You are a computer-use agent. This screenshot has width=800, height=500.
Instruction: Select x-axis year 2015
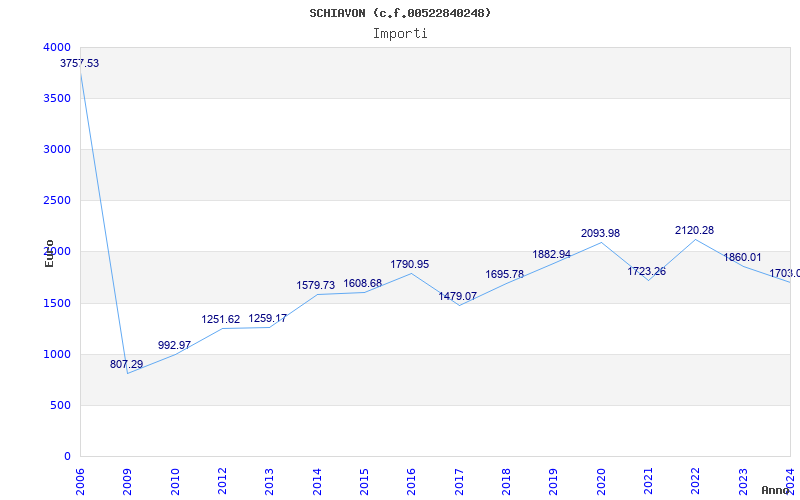pos(364,482)
